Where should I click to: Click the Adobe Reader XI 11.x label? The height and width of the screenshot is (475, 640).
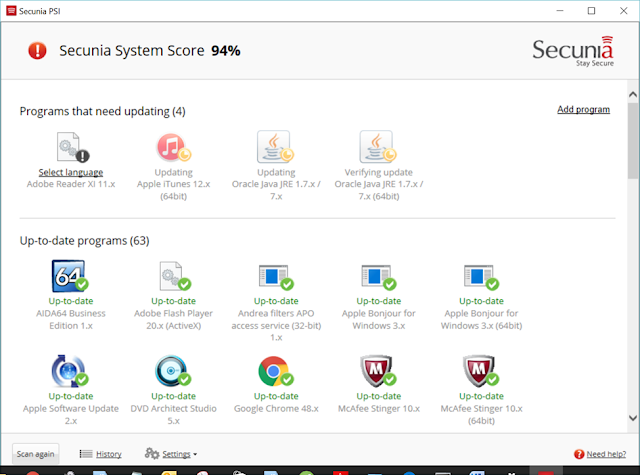(71, 184)
